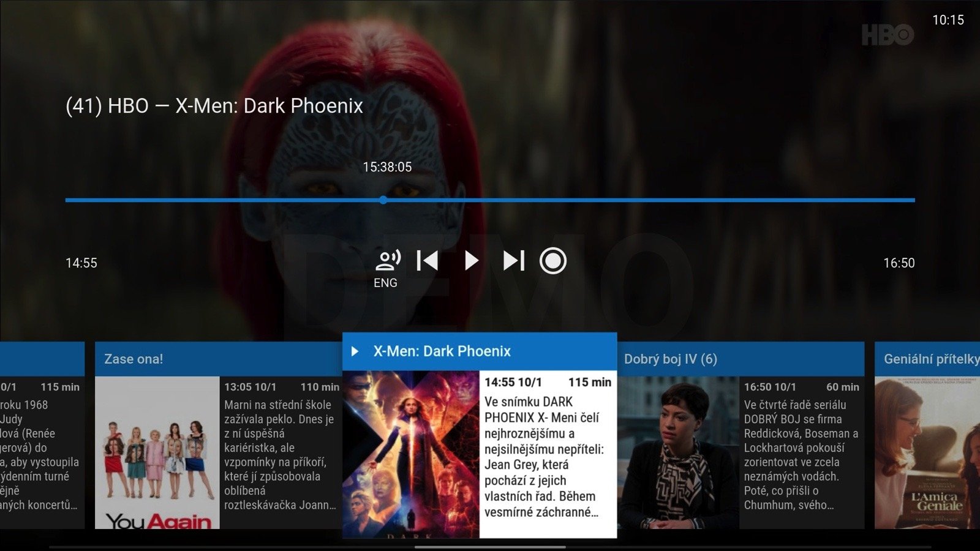Screen dimensions: 980x551
Task: Click the start time '14:55'
Action: coord(81,263)
